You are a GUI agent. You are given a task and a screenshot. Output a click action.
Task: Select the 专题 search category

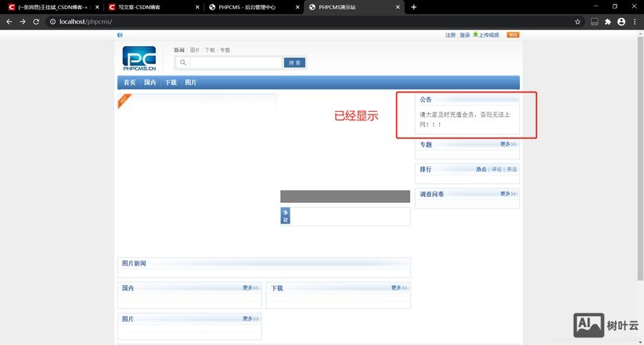[x=225, y=50]
